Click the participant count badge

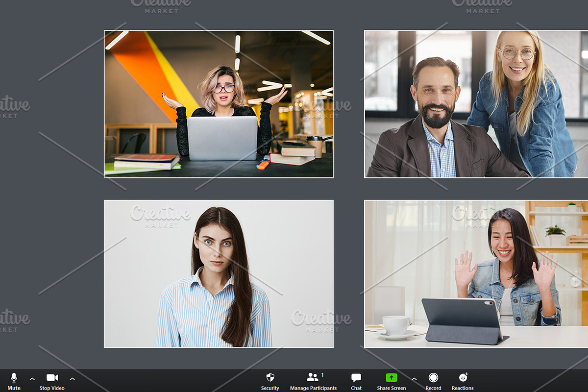[x=323, y=373]
